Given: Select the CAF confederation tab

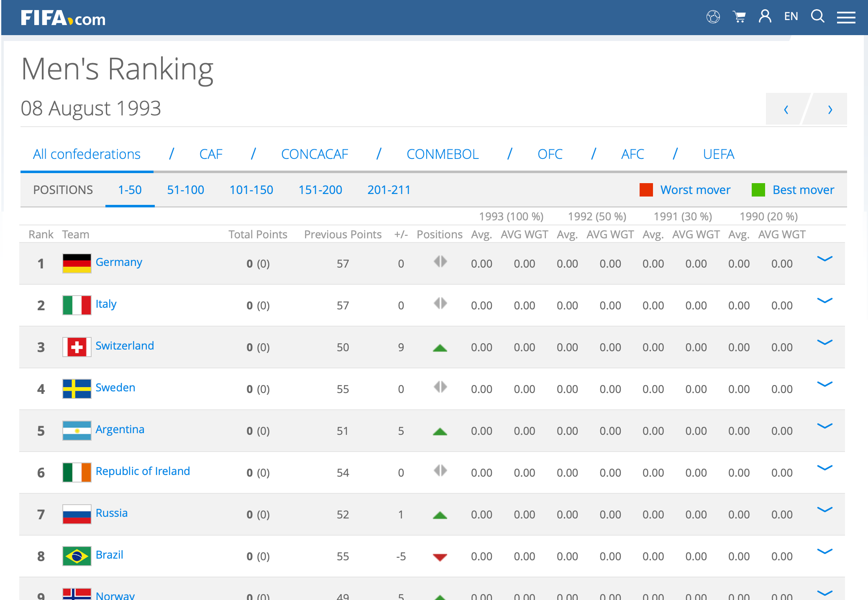Looking at the screenshot, I should [x=211, y=154].
